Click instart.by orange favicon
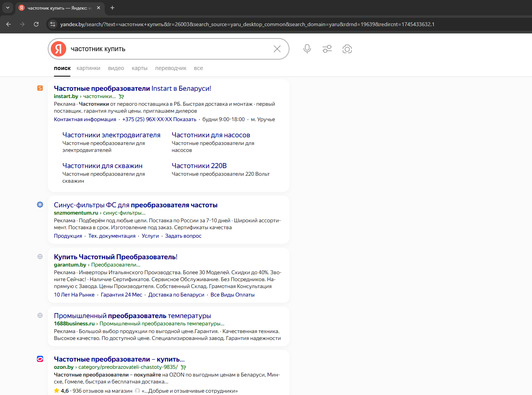The width and height of the screenshot is (532, 395). point(40,88)
